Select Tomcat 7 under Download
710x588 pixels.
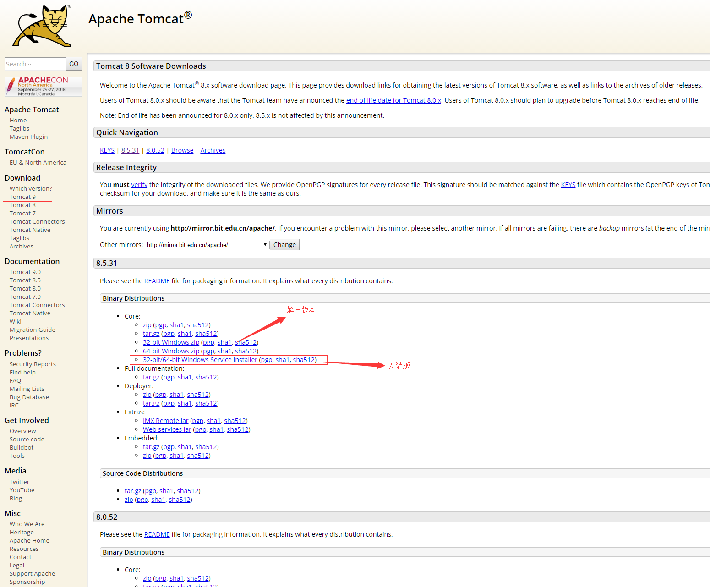pyautogui.click(x=22, y=214)
